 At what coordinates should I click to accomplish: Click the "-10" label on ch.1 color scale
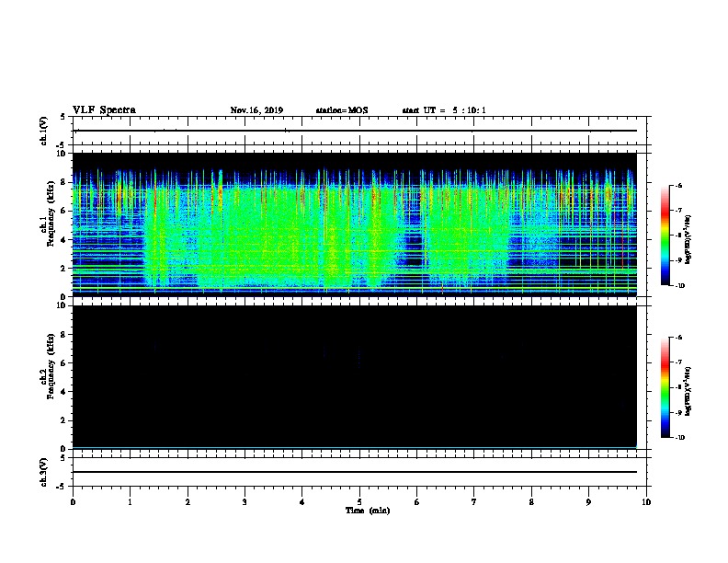[679, 286]
